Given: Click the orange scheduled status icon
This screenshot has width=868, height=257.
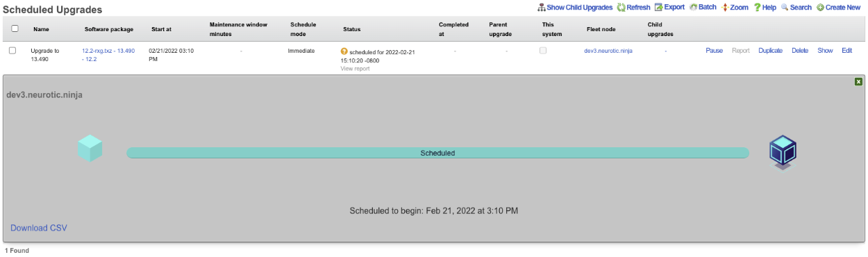Looking at the screenshot, I should [344, 51].
